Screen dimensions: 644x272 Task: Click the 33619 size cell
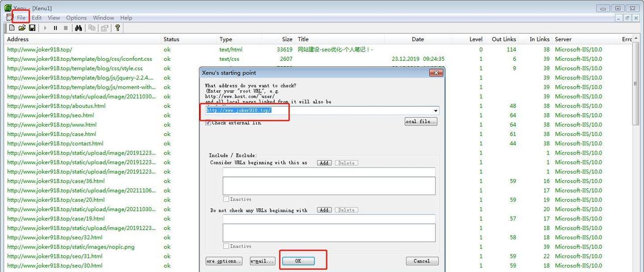tap(284, 50)
